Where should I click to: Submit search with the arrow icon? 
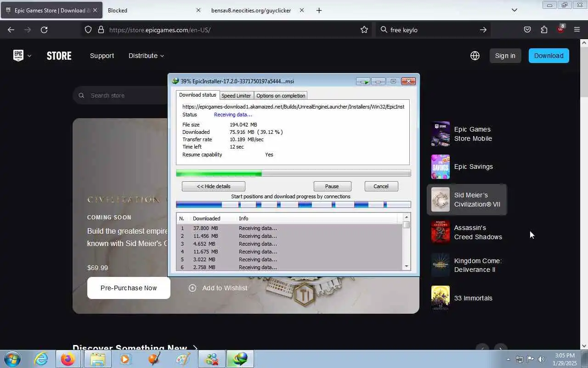tap(483, 29)
